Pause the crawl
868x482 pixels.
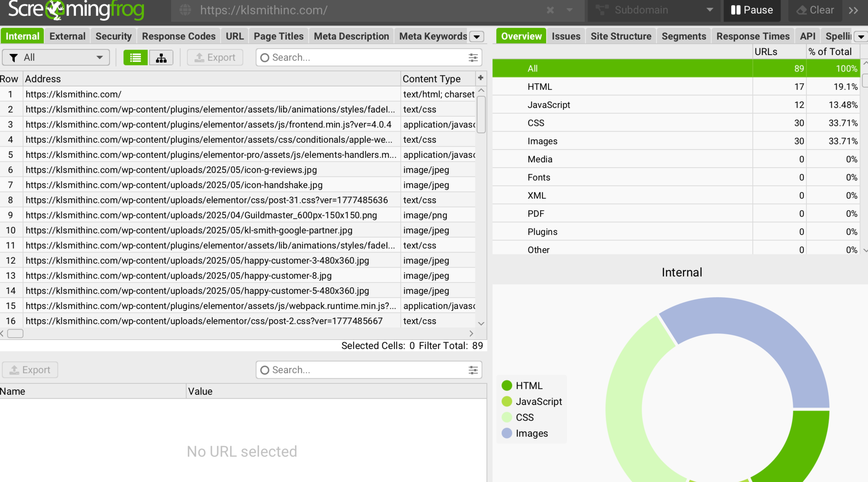(x=752, y=10)
